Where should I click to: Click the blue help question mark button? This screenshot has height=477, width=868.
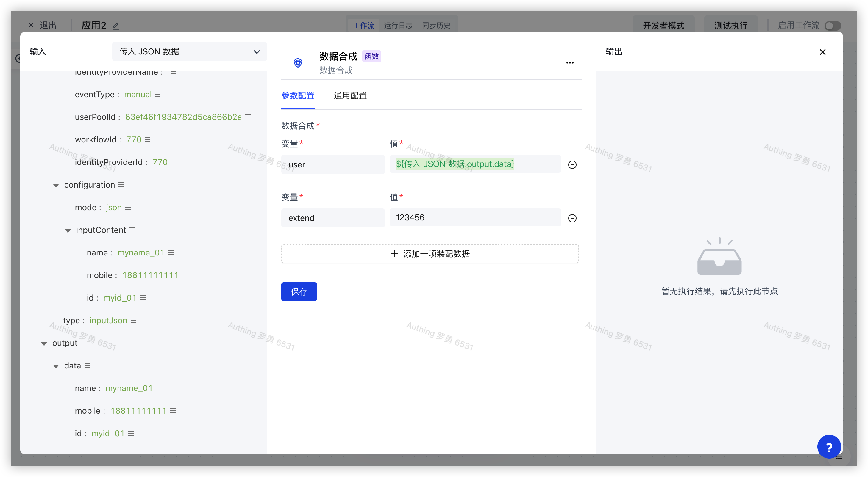coord(829,447)
